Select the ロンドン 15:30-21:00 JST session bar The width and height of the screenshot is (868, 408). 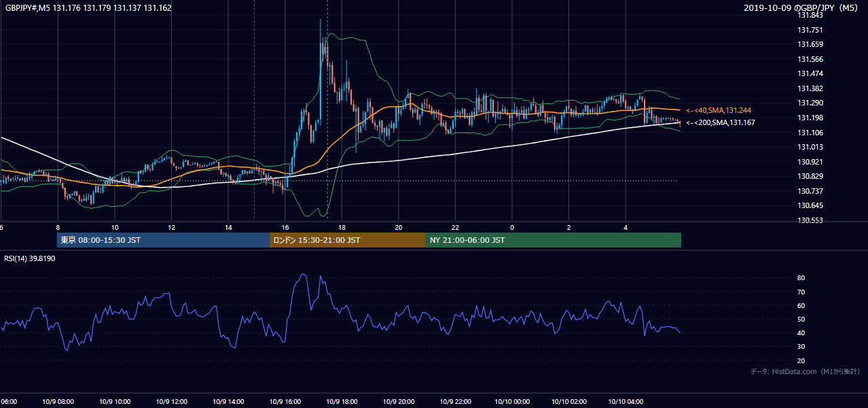(x=348, y=240)
